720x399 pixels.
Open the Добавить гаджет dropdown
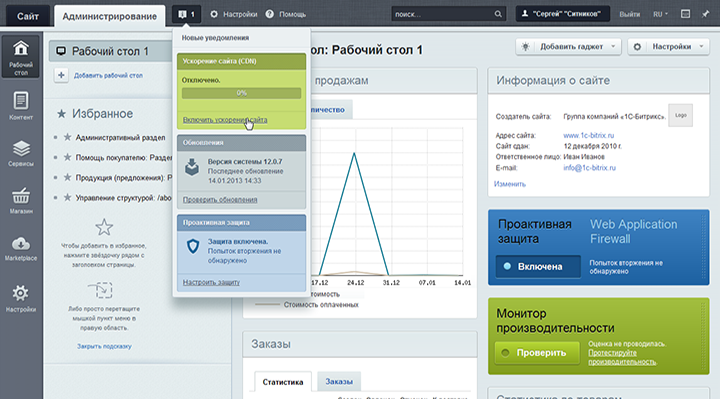(568, 47)
